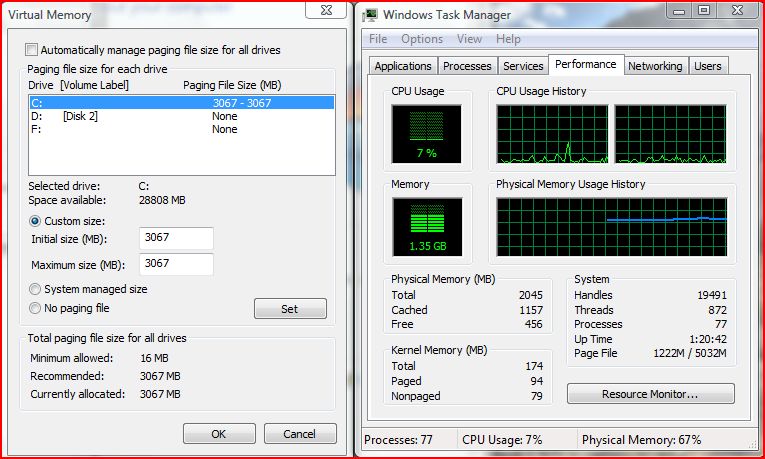Close the Virtual Memory dialog window

[326, 10]
